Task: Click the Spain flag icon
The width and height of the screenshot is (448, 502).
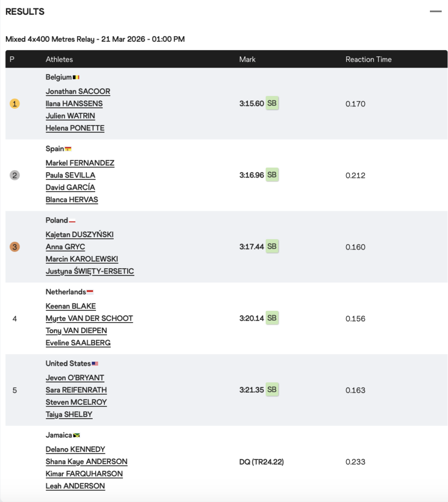Action: coord(68,149)
